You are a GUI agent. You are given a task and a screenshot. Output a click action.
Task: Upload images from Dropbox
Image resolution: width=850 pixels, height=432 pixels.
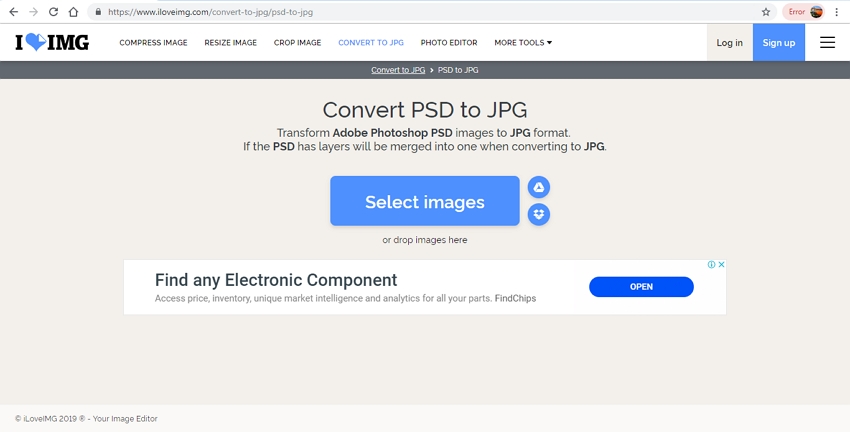pos(539,214)
